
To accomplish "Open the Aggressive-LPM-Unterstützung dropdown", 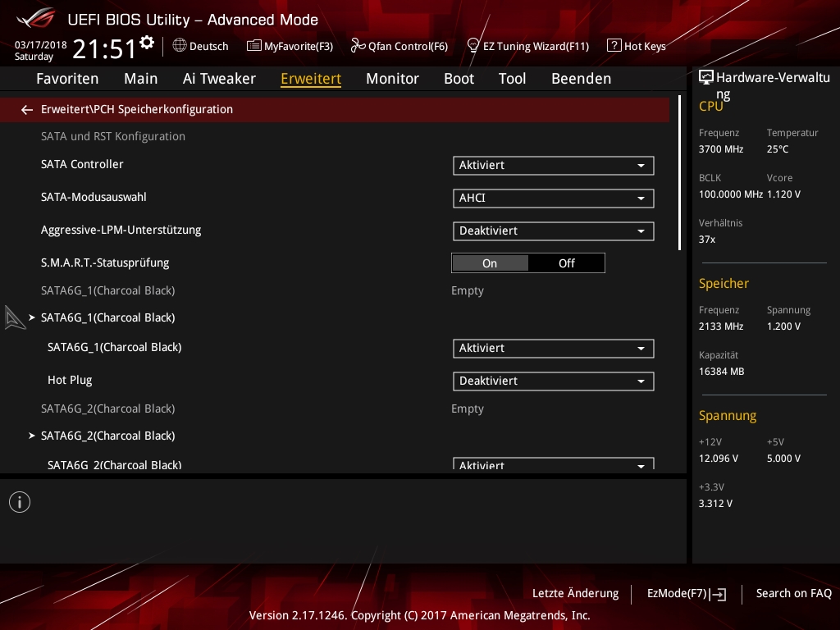I will pos(554,231).
